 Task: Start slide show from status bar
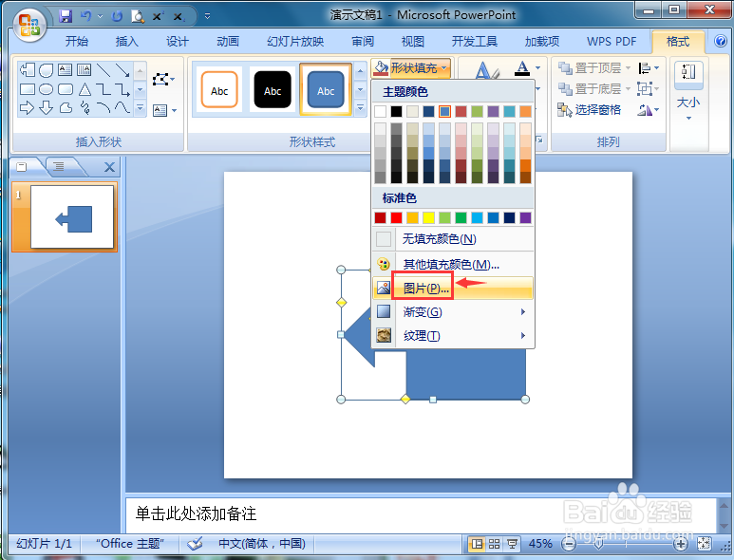click(512, 544)
